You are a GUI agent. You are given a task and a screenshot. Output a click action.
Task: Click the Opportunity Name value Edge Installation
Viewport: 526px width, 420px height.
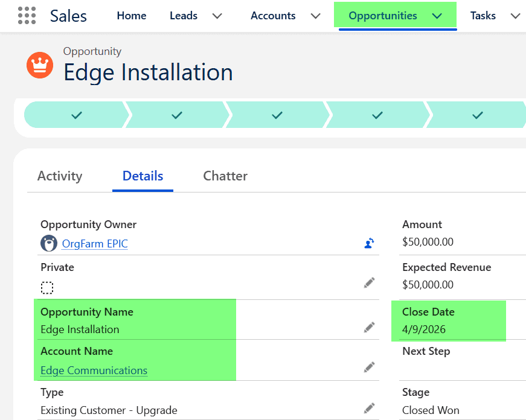pyautogui.click(x=80, y=329)
